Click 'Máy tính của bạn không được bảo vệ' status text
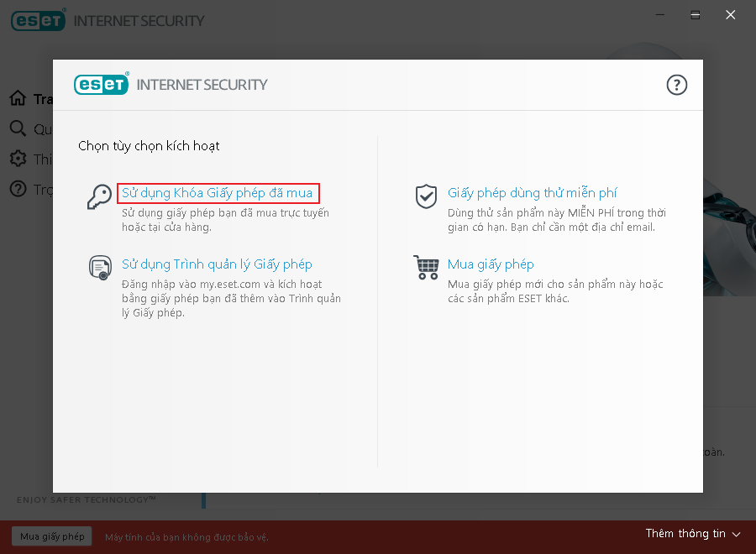 pyautogui.click(x=186, y=537)
